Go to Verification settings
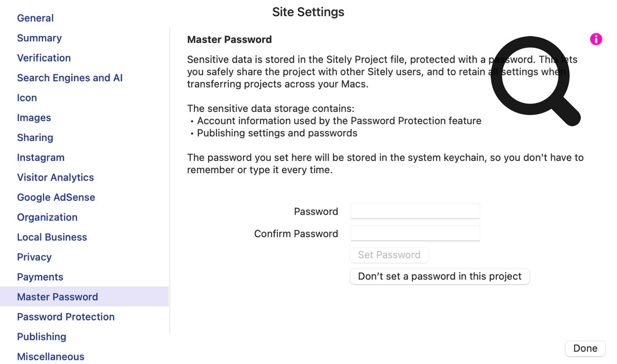 pos(44,58)
